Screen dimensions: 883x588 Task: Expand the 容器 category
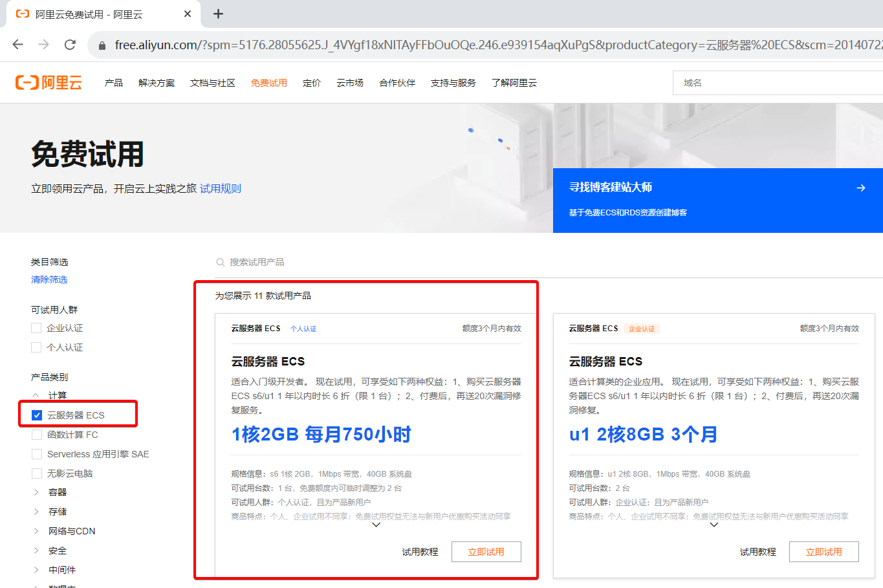pos(36,492)
